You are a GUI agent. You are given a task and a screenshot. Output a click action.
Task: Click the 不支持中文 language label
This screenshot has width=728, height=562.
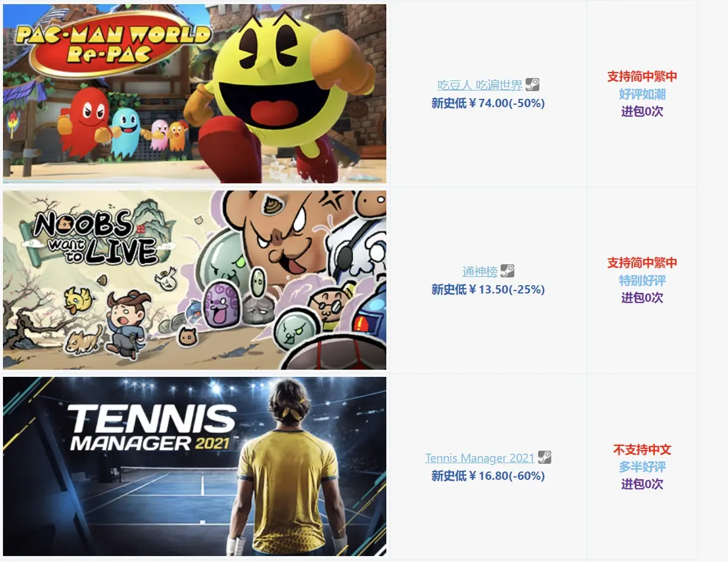pyautogui.click(x=642, y=449)
